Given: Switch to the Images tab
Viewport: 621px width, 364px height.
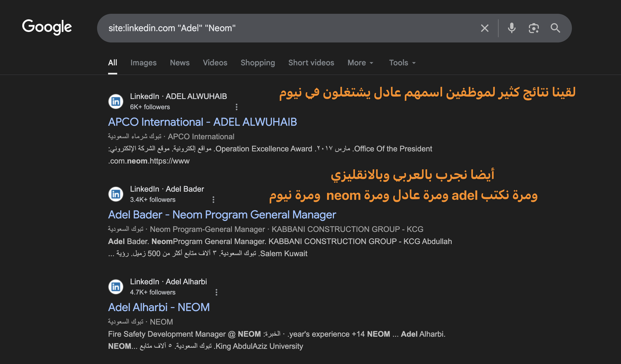Looking at the screenshot, I should point(143,63).
